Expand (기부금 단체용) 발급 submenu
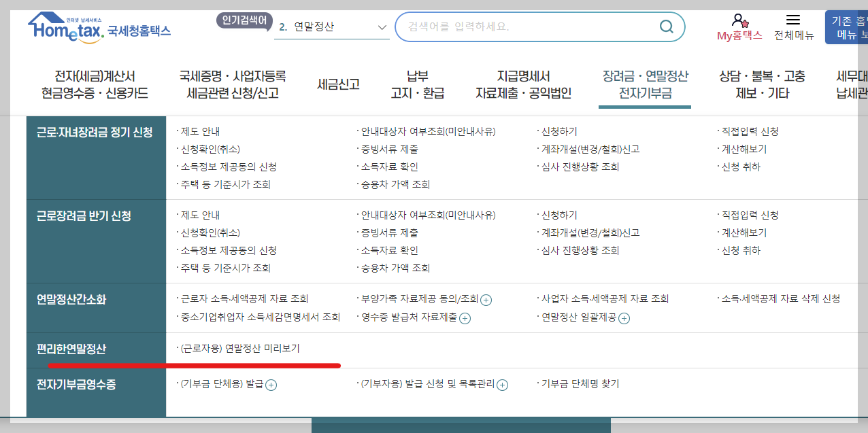868x433 pixels. click(271, 385)
